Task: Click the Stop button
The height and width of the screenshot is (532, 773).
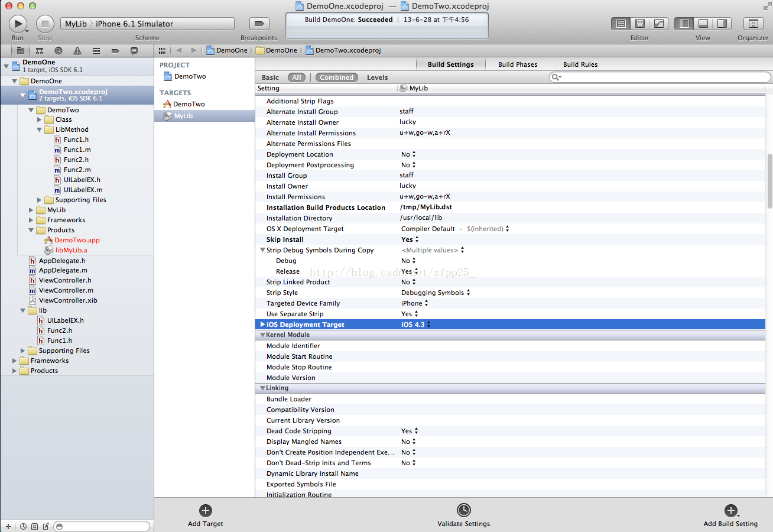Action: [x=45, y=24]
